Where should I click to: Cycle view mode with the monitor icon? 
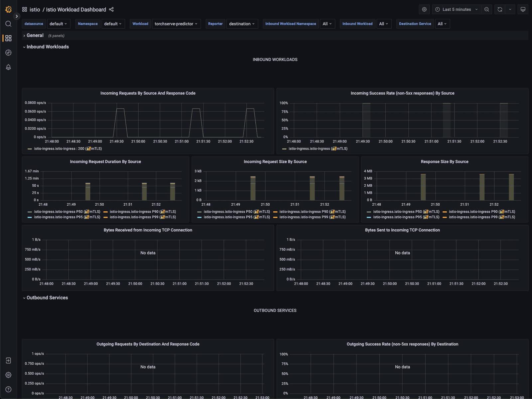[x=523, y=9]
